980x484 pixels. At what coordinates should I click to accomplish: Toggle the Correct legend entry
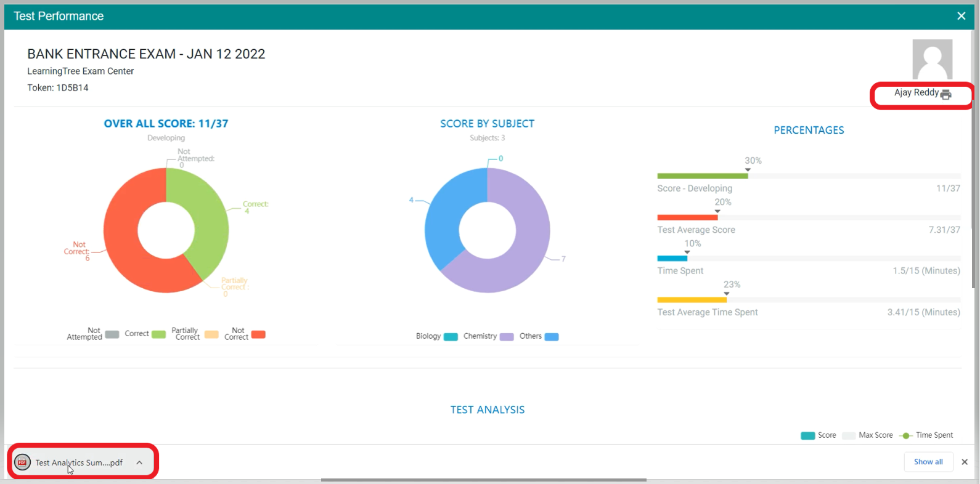[x=144, y=334]
